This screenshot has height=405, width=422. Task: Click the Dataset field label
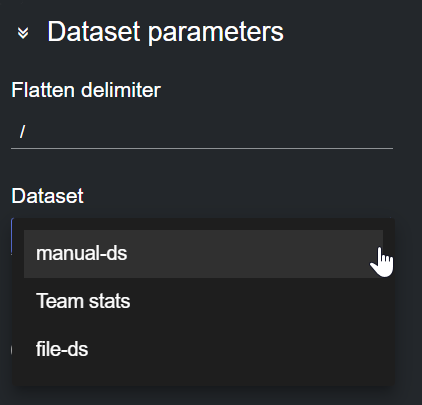point(47,196)
